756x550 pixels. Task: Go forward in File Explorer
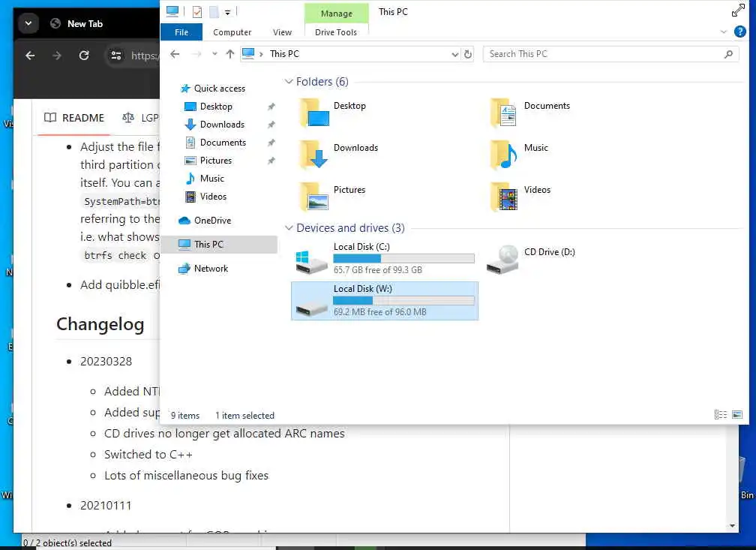point(196,54)
